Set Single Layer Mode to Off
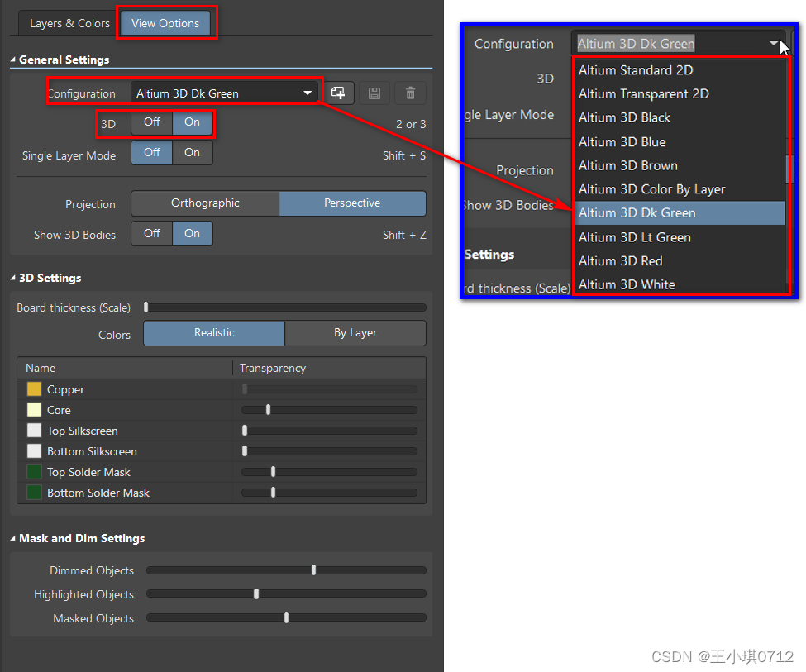The width and height of the screenshot is (806, 672). [151, 153]
